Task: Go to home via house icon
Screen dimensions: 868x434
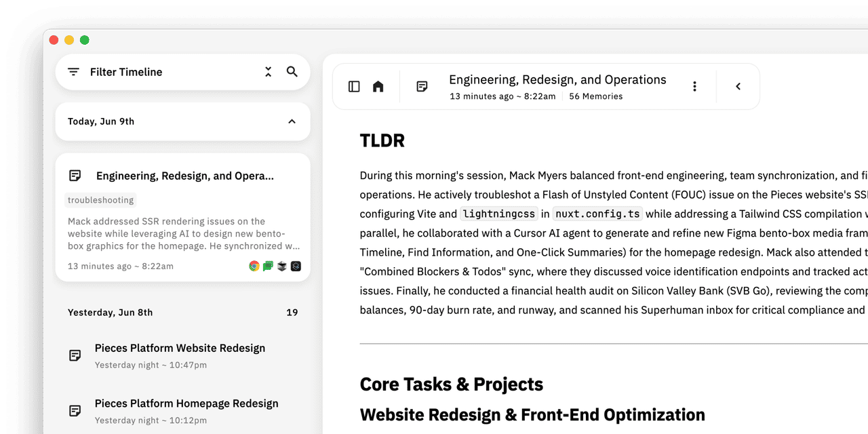Action: point(378,86)
